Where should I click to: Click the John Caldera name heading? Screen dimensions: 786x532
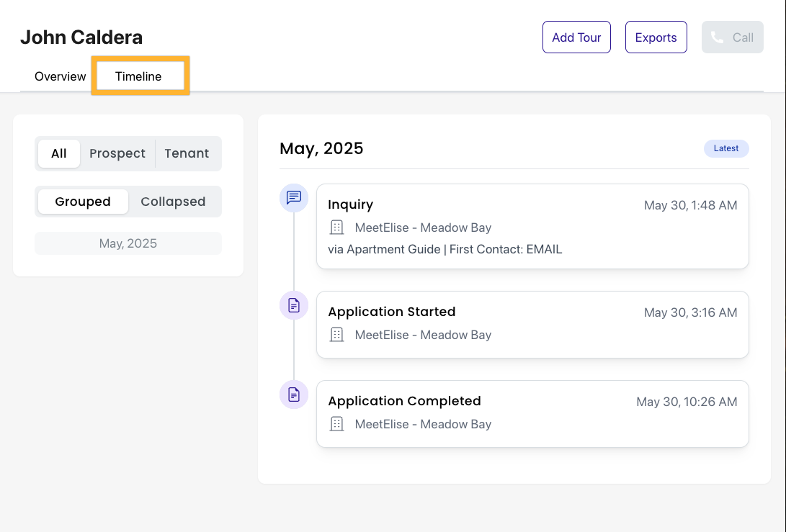(x=81, y=37)
